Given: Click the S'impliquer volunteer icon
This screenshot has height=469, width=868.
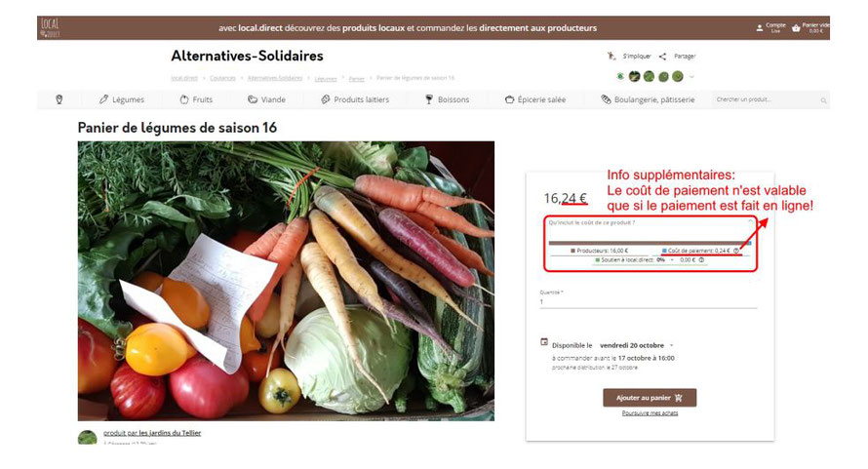Looking at the screenshot, I should coord(612,56).
